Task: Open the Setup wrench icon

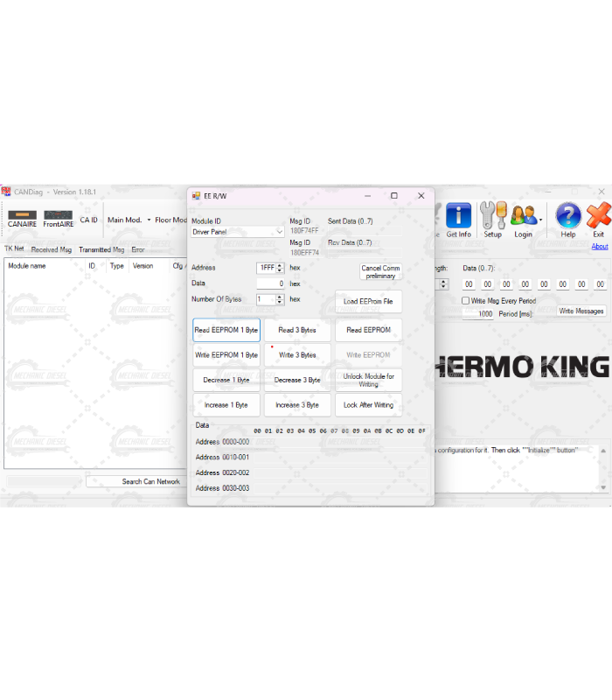Action: [492, 216]
